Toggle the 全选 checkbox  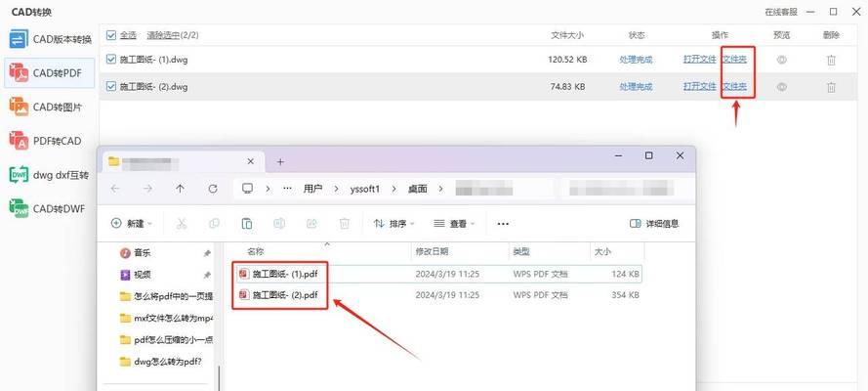[110, 35]
